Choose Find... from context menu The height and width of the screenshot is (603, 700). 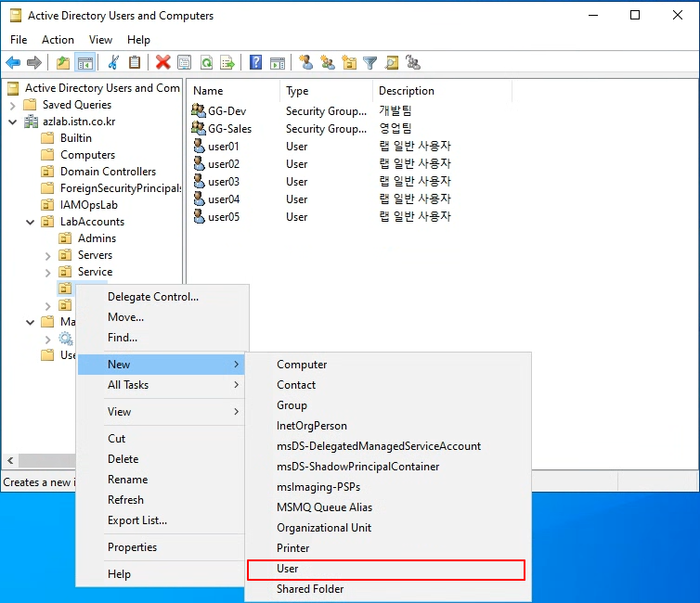[x=162, y=338]
